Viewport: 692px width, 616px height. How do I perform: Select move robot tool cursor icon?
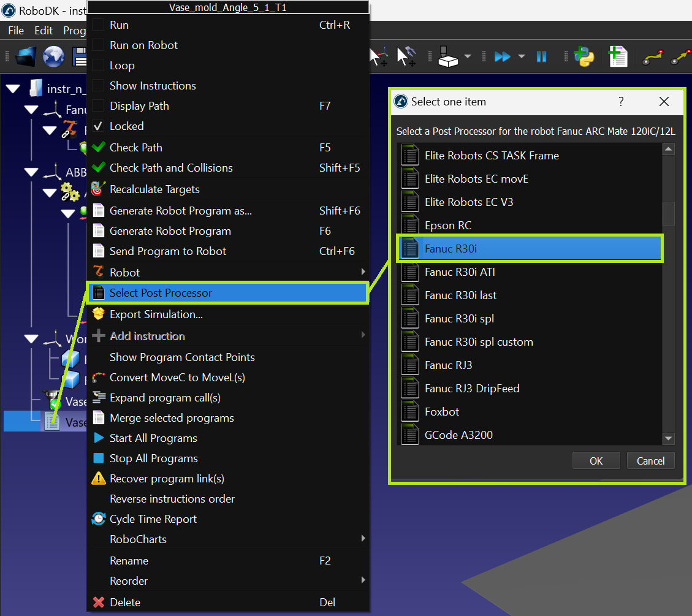[x=406, y=57]
